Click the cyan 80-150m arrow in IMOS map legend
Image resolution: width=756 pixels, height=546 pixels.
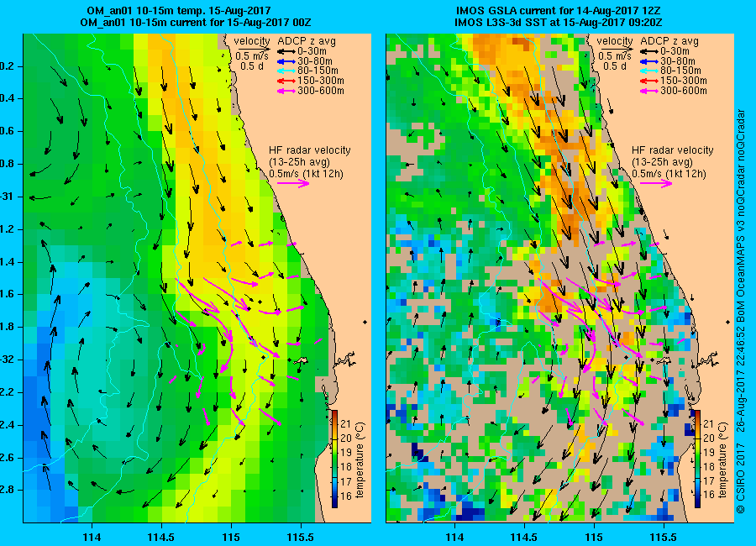[649, 71]
